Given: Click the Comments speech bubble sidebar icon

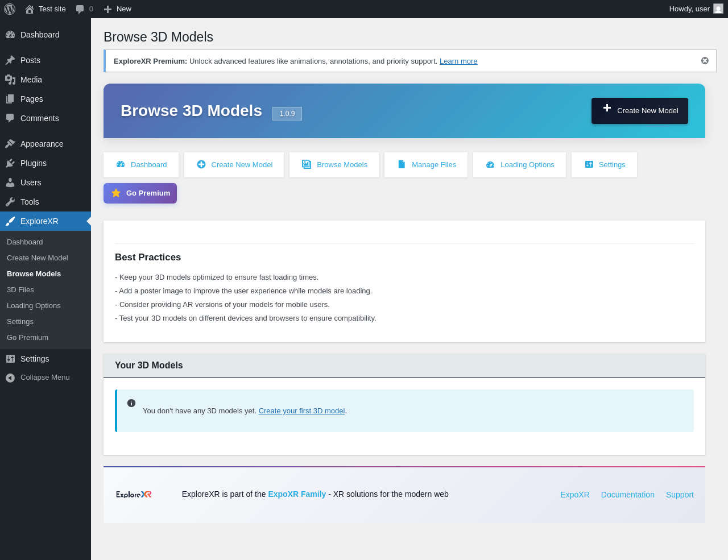Looking at the screenshot, I should coord(10,118).
